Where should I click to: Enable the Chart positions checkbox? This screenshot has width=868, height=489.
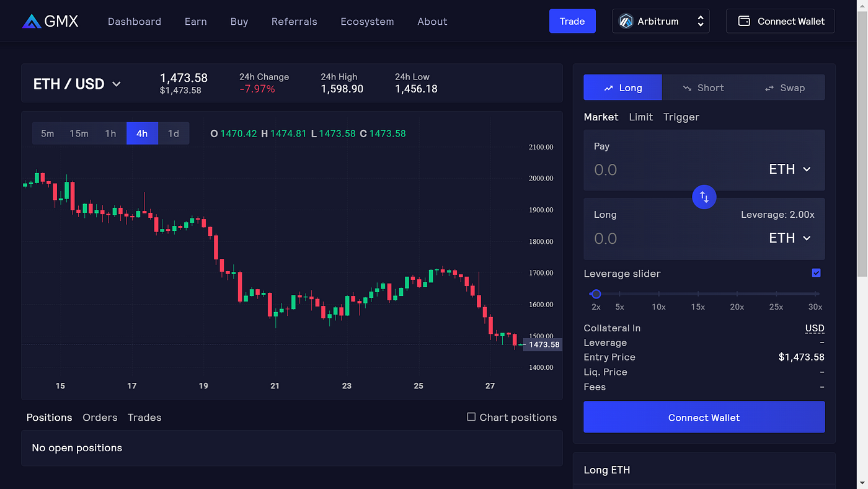click(x=471, y=417)
